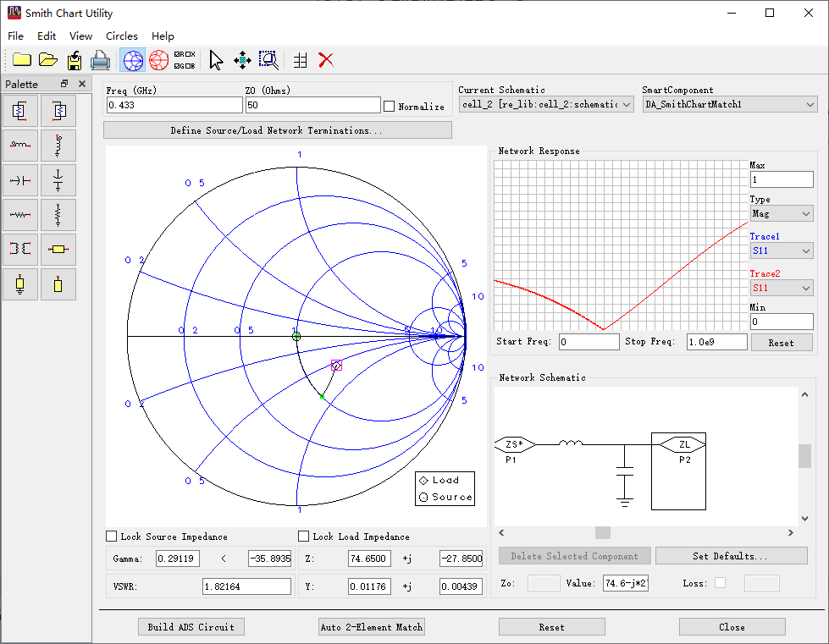Check Lock Load Impedance
Viewport: 829px width, 644px height.
[x=303, y=537]
